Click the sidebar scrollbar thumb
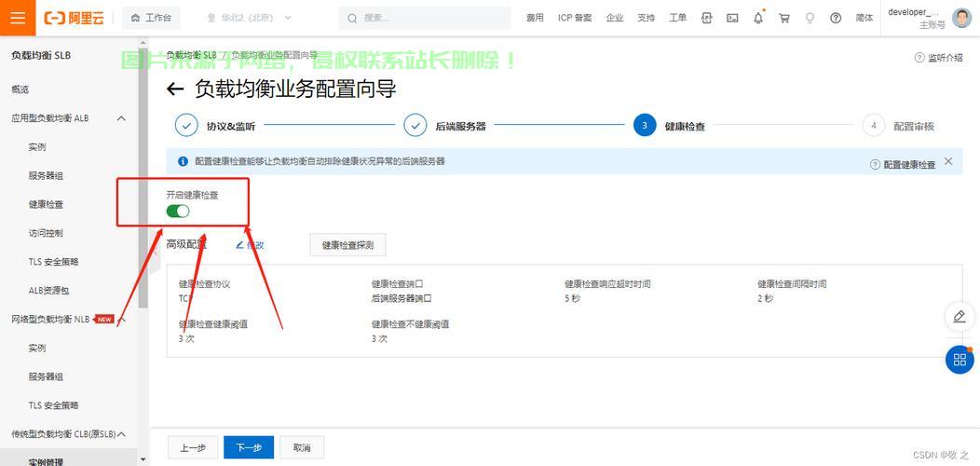 (x=143, y=179)
